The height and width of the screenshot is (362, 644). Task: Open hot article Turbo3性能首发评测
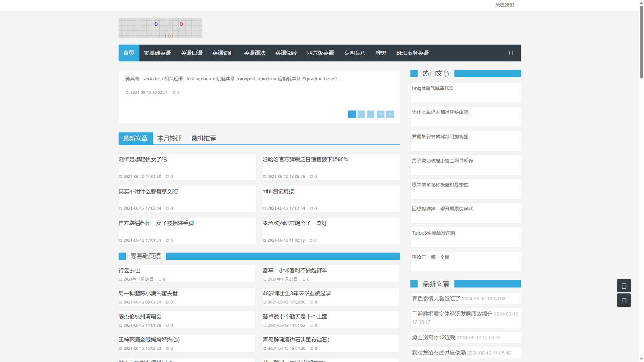point(433,233)
